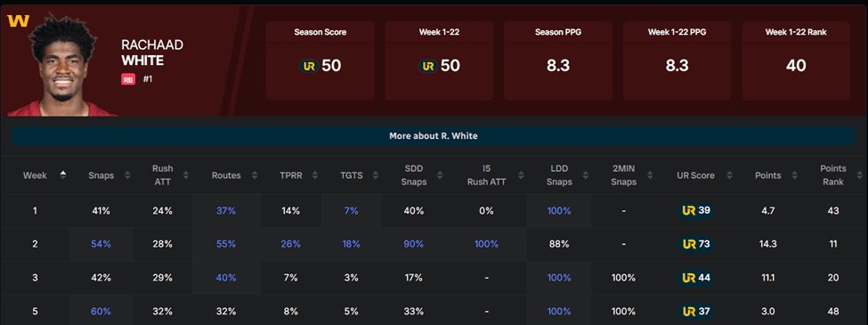Click the Week 1-22 Rank card

796,61
